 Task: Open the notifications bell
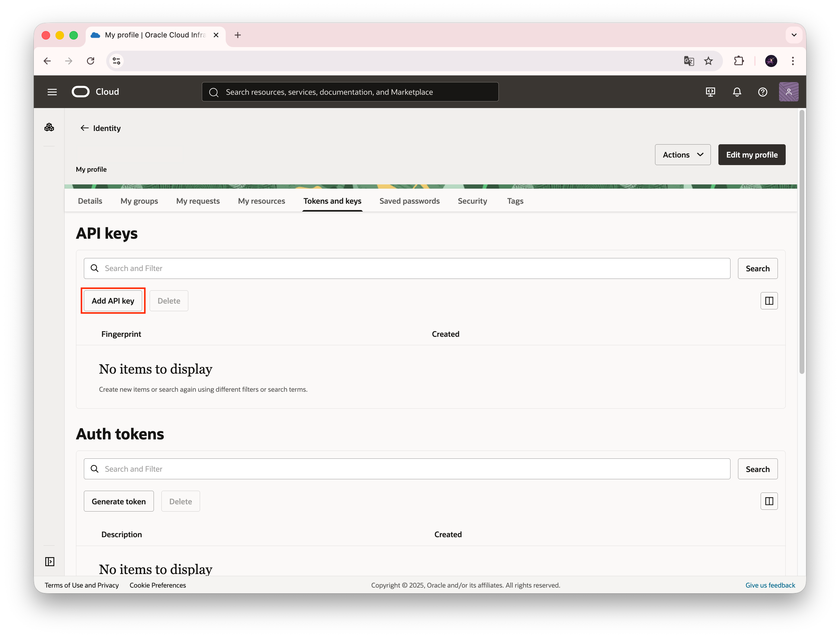click(x=737, y=92)
